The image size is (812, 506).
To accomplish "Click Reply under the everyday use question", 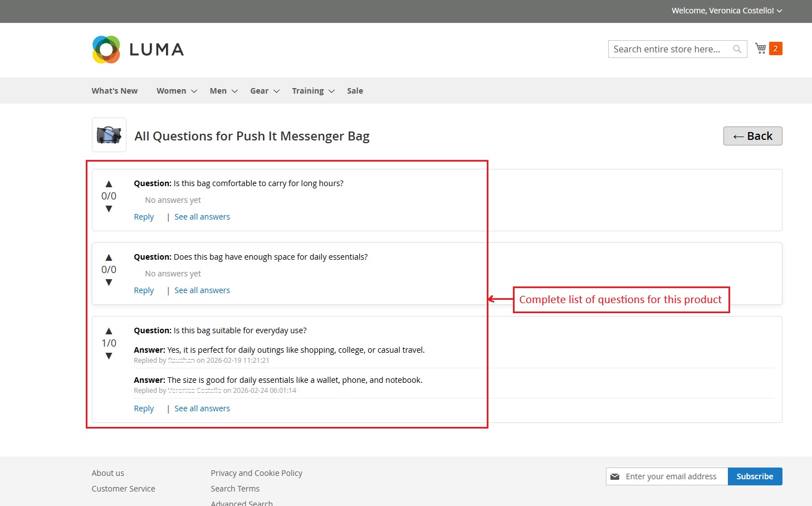I will (x=144, y=408).
